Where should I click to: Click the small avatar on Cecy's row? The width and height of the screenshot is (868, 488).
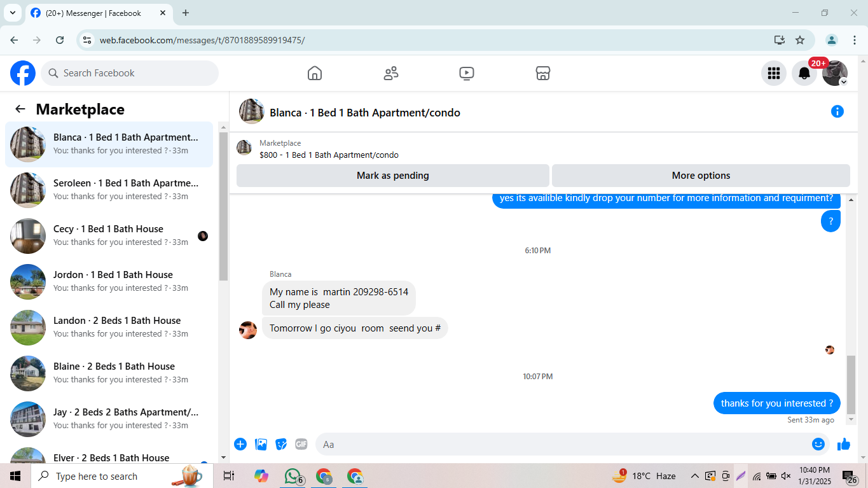[x=203, y=236]
